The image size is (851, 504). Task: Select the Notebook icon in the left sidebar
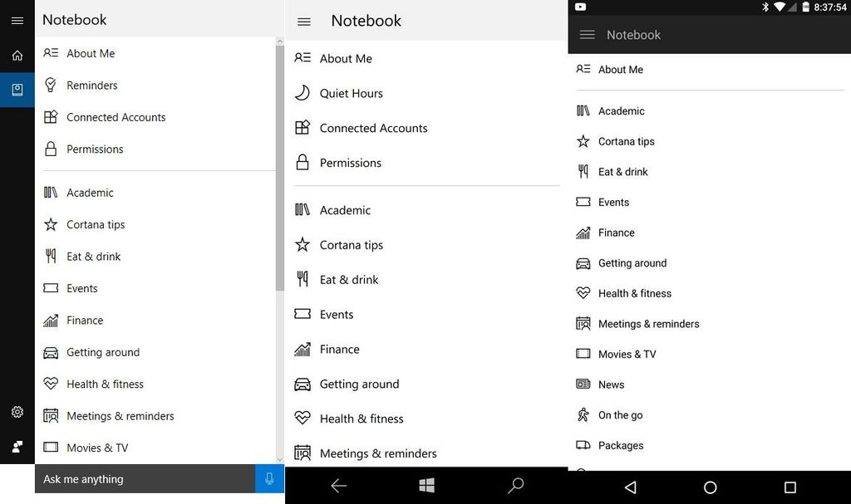[17, 90]
